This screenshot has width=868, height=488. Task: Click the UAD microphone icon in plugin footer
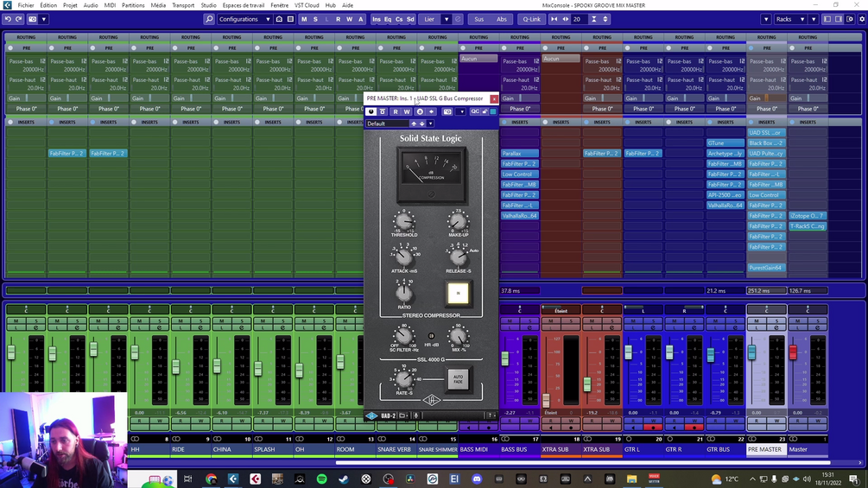[x=415, y=415]
